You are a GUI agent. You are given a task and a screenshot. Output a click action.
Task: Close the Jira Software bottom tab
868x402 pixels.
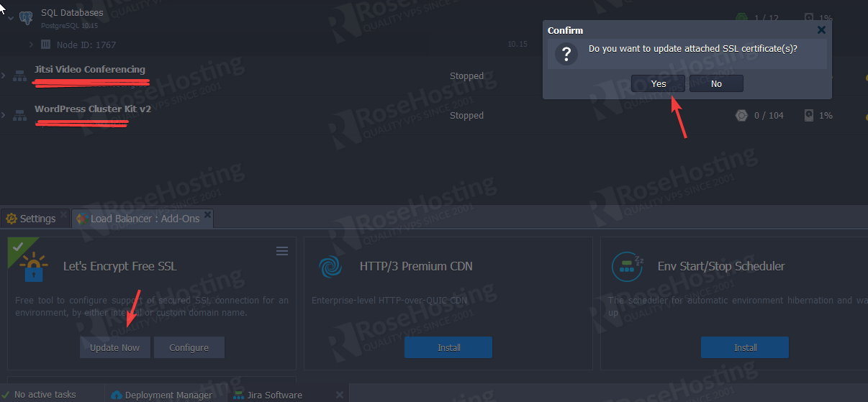(340, 395)
